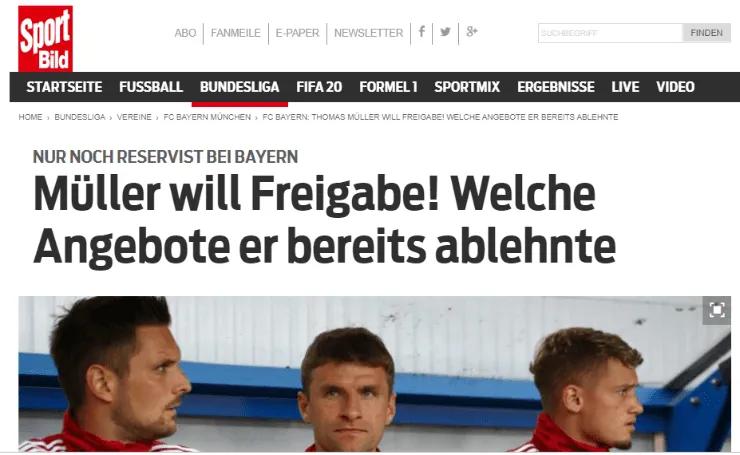Image resolution: width=740 pixels, height=455 pixels.
Task: Open the ERGEBNISSE menu item
Action: (555, 87)
